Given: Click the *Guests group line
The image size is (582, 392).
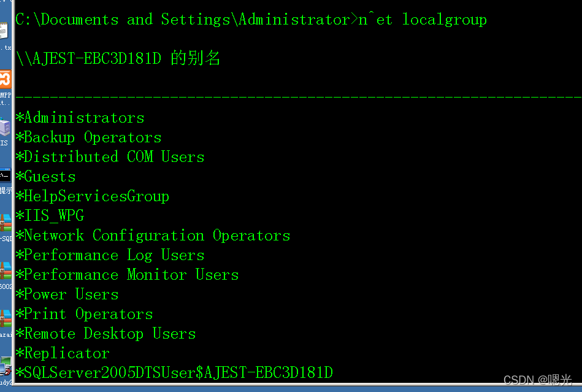Looking at the screenshot, I should 46,176.
